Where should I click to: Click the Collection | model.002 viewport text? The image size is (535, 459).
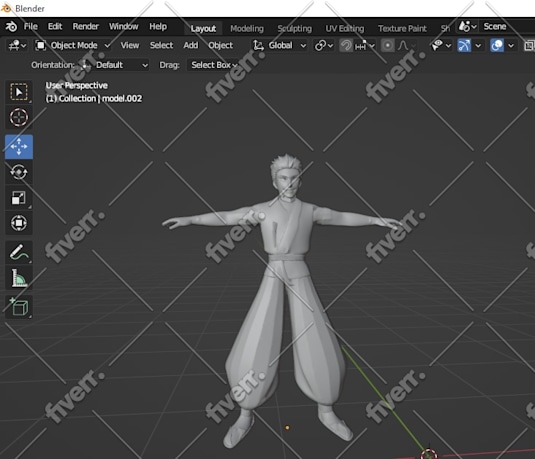94,99
